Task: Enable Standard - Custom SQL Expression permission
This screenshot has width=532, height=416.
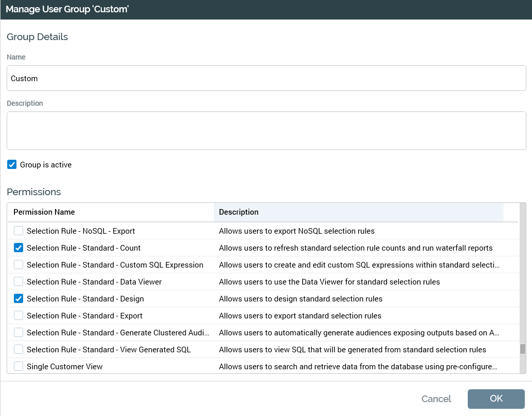Action: pyautogui.click(x=19, y=264)
